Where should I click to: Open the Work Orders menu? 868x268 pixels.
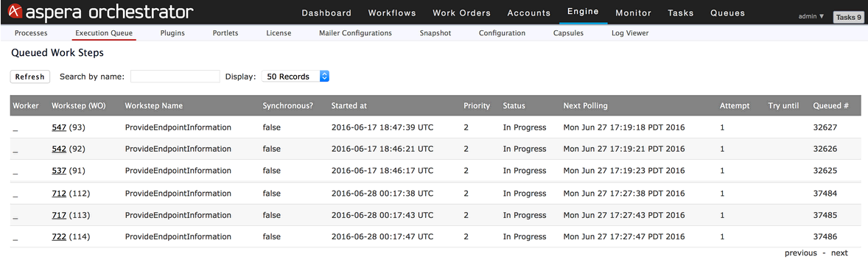462,13
